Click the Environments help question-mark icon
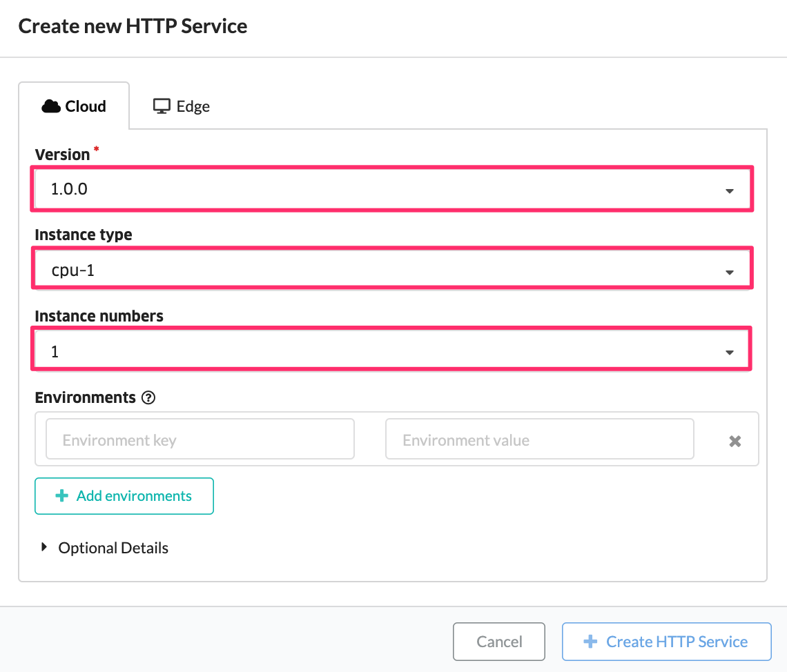 [x=148, y=397]
